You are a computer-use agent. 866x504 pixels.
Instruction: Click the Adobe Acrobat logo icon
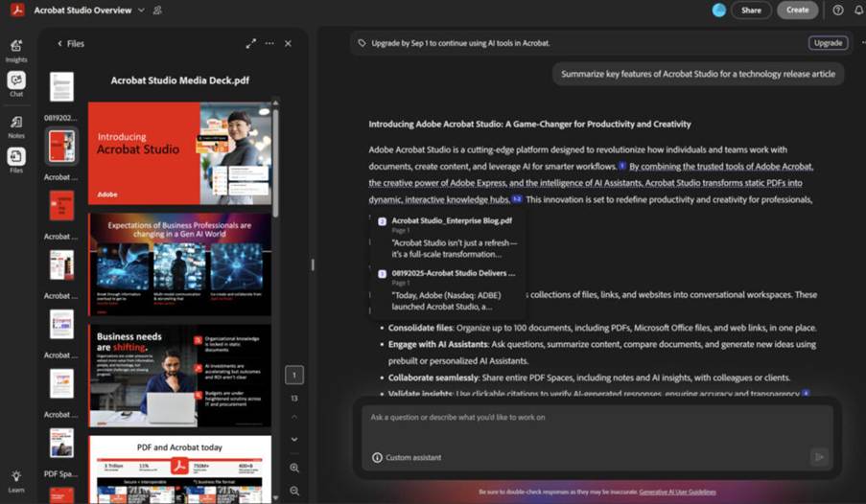[17, 10]
